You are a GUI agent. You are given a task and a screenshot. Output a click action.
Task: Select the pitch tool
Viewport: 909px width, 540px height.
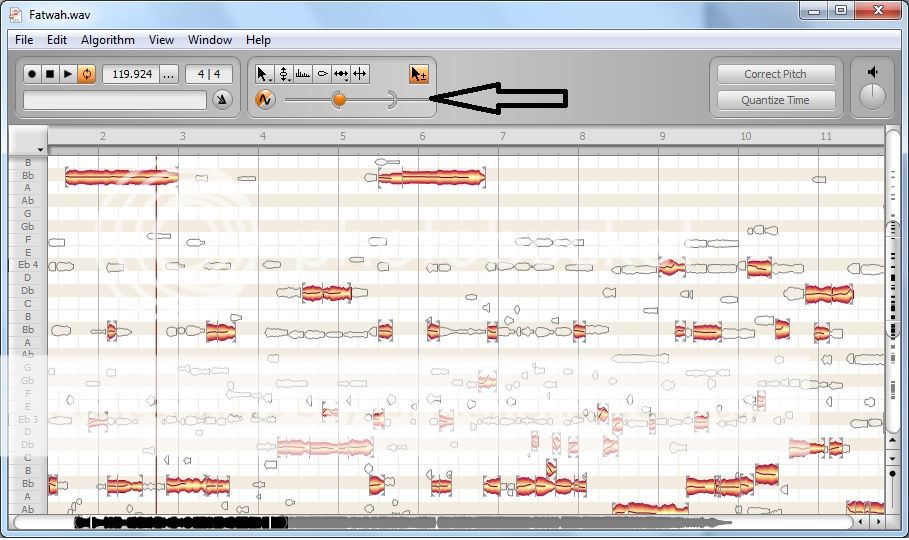[x=284, y=74]
